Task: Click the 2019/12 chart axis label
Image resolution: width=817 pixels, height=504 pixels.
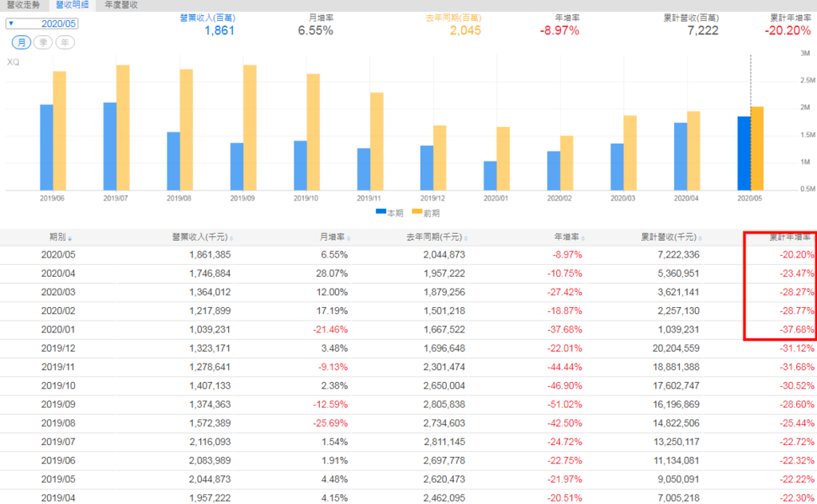Action: click(x=432, y=199)
